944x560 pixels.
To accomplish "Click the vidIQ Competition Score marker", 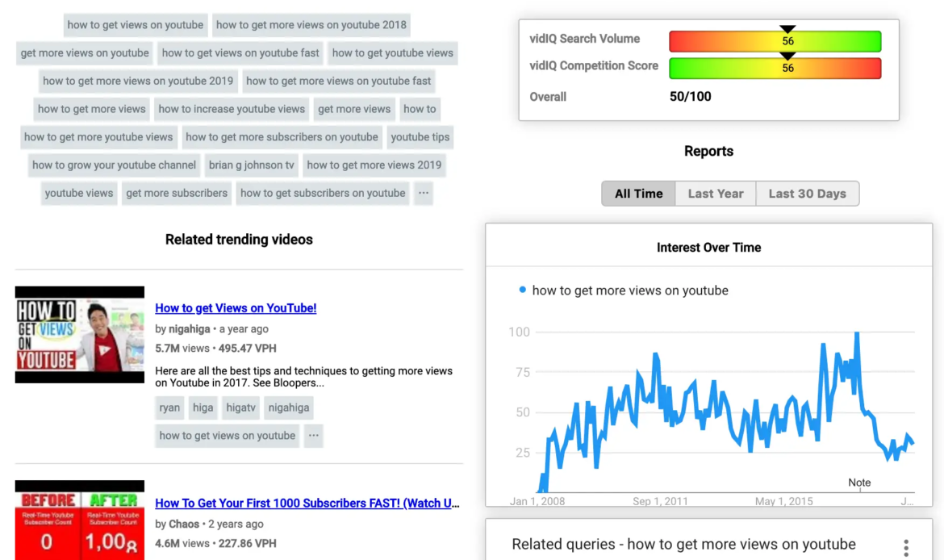I will [x=787, y=56].
